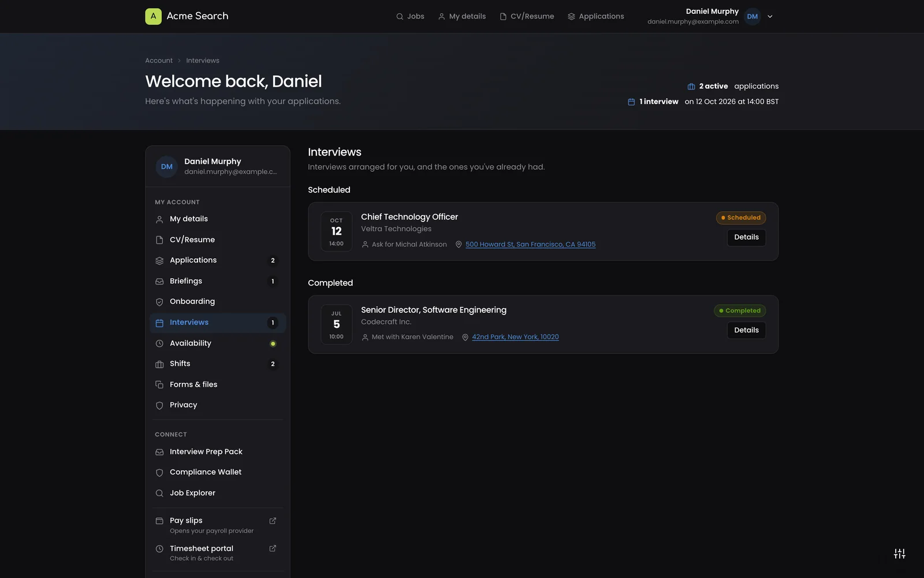Click the Compliance Wallet shield icon

tap(159, 473)
